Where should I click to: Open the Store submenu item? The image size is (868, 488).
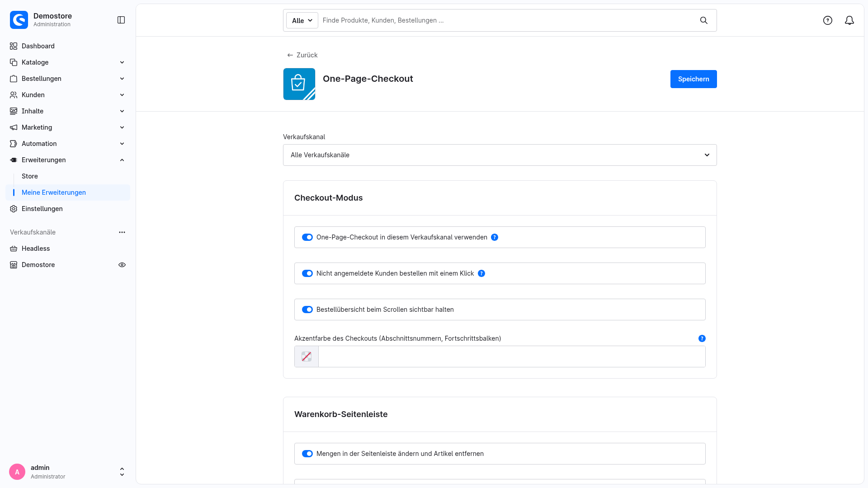click(x=68, y=176)
